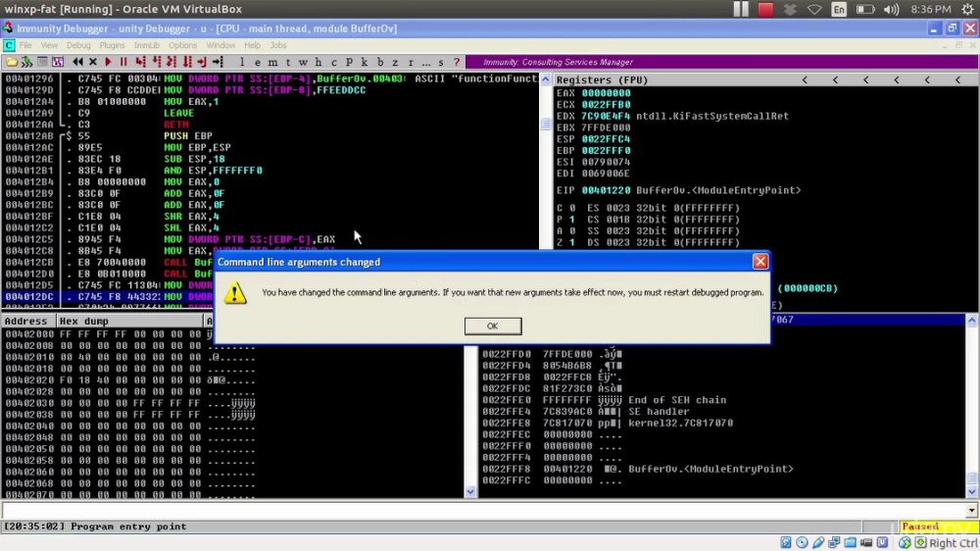Open Patches window with 'P' button
Image resolution: width=980 pixels, height=551 pixels.
pyautogui.click(x=349, y=62)
